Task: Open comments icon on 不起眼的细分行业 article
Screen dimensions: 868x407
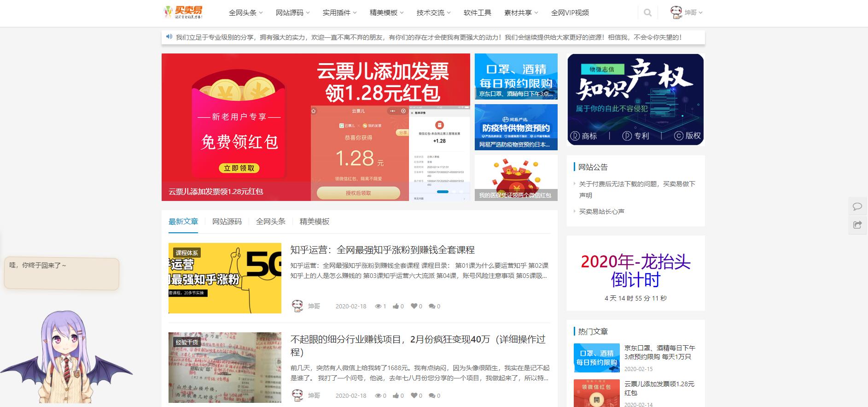Action: click(431, 395)
